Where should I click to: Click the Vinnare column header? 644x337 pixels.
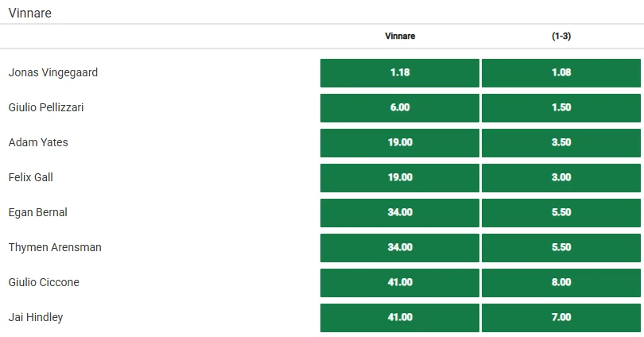[x=400, y=36]
